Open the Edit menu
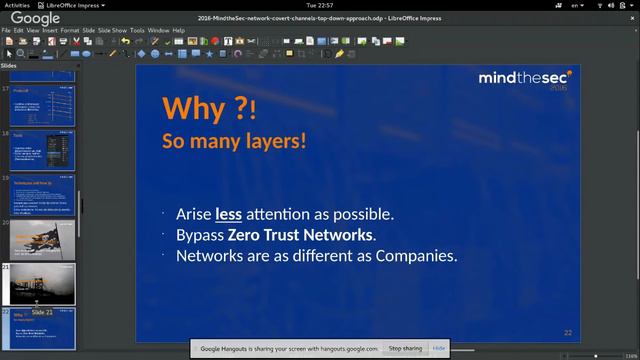640x360 pixels. coord(18,30)
